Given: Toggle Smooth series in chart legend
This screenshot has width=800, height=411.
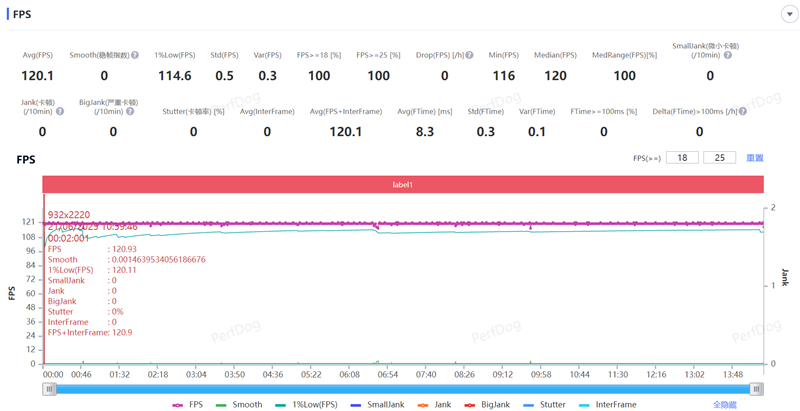Looking at the screenshot, I should 239,405.
